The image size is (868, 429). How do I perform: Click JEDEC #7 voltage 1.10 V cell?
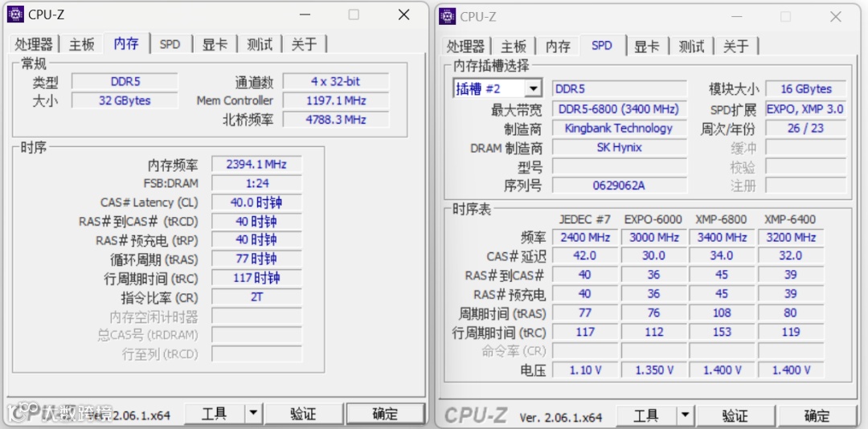[x=584, y=370]
